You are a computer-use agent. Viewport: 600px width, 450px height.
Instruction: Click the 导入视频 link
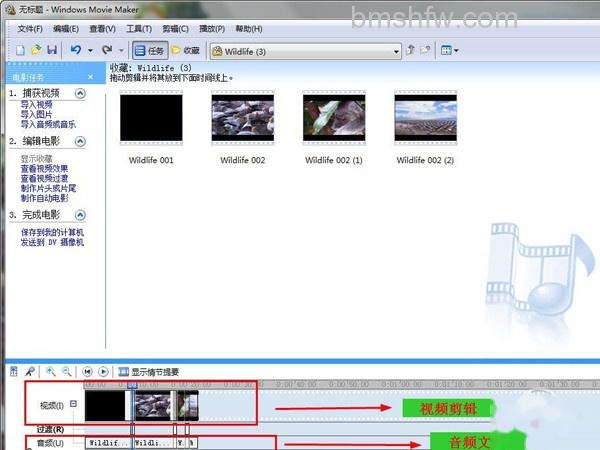tap(36, 104)
